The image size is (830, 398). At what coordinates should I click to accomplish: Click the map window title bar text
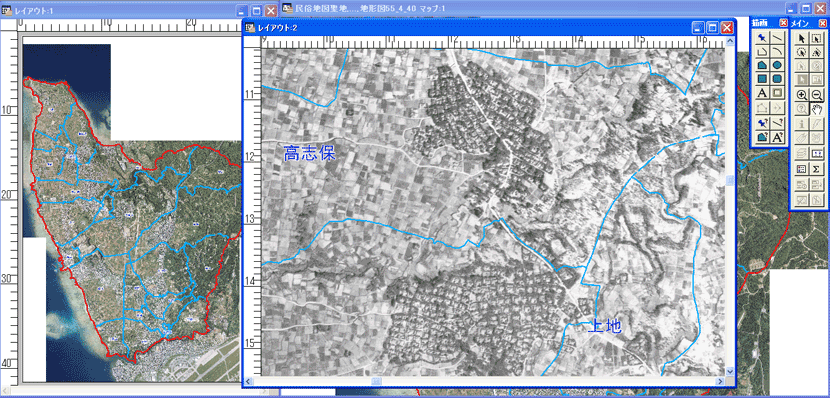tap(371, 8)
